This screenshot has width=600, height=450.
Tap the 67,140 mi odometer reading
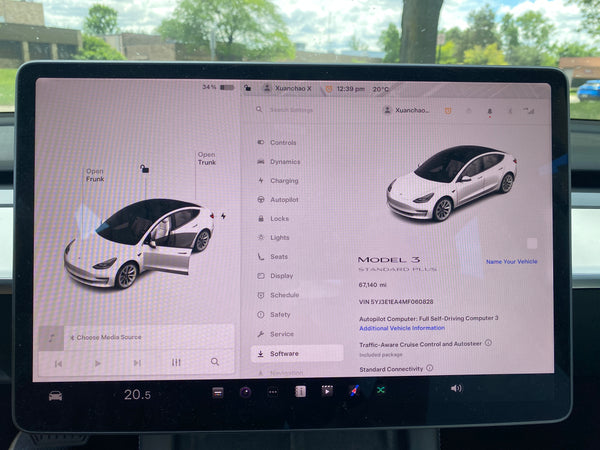pyautogui.click(x=372, y=285)
